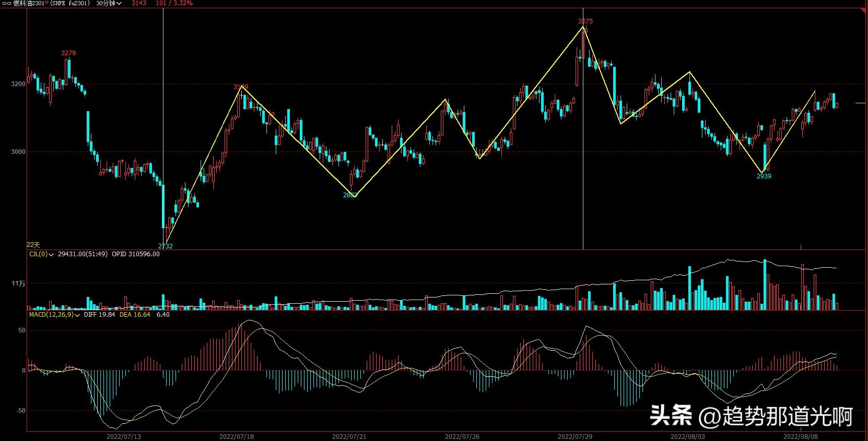Click the latest price 3143 in the header
The image size is (868, 441).
139,3
